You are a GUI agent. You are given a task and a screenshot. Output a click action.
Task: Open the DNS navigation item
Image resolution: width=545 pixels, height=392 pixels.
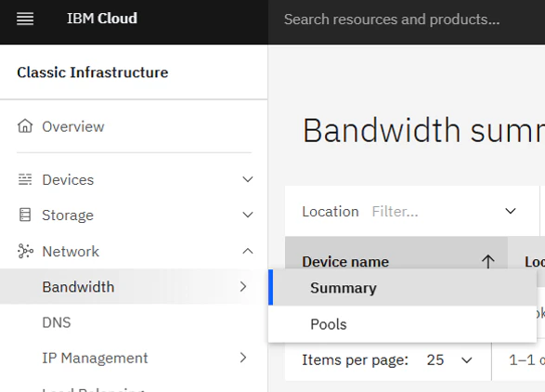tap(57, 322)
